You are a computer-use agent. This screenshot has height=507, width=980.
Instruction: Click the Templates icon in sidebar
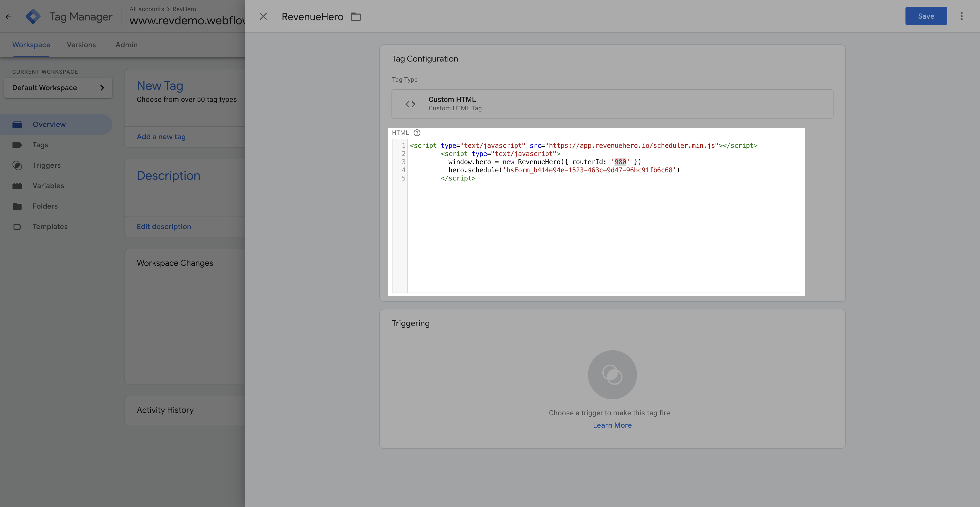click(x=17, y=227)
